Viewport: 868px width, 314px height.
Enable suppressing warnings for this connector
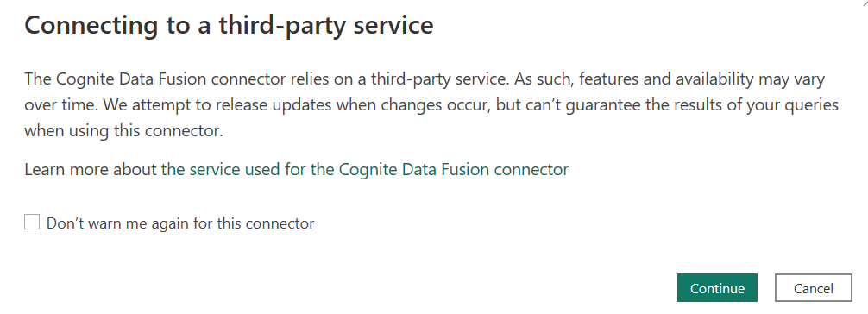point(32,223)
